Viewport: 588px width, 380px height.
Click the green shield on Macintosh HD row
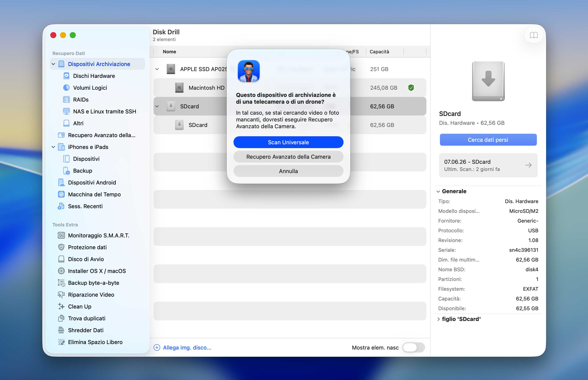click(411, 88)
